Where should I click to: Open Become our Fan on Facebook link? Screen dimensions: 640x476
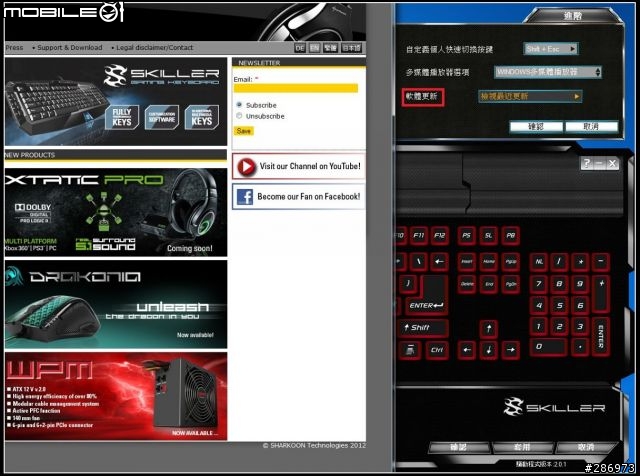pos(298,197)
